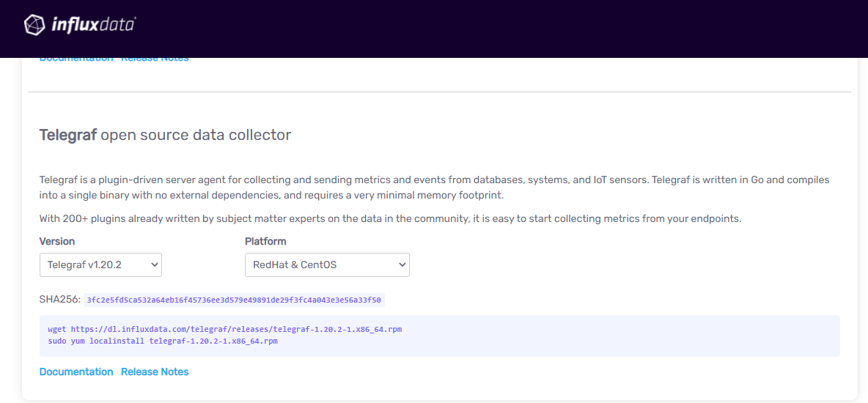Open the Platform dropdown showing RedHat & CentOS
Image resolution: width=868 pixels, height=403 pixels.
327,265
